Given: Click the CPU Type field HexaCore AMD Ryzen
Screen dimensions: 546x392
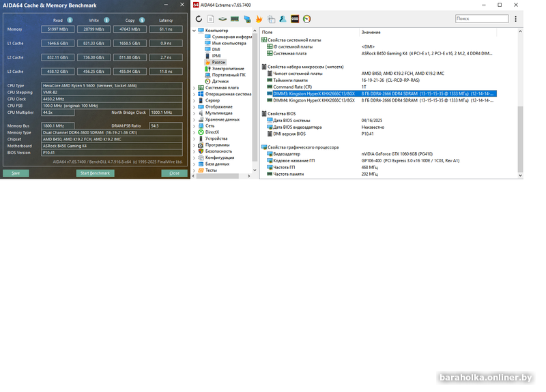Looking at the screenshot, I should [x=112, y=86].
